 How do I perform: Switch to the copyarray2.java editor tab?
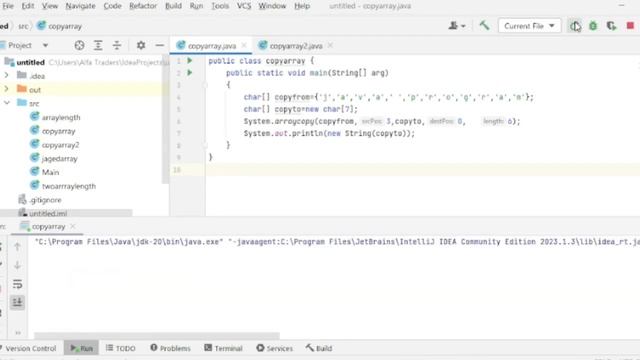pyautogui.click(x=296, y=46)
